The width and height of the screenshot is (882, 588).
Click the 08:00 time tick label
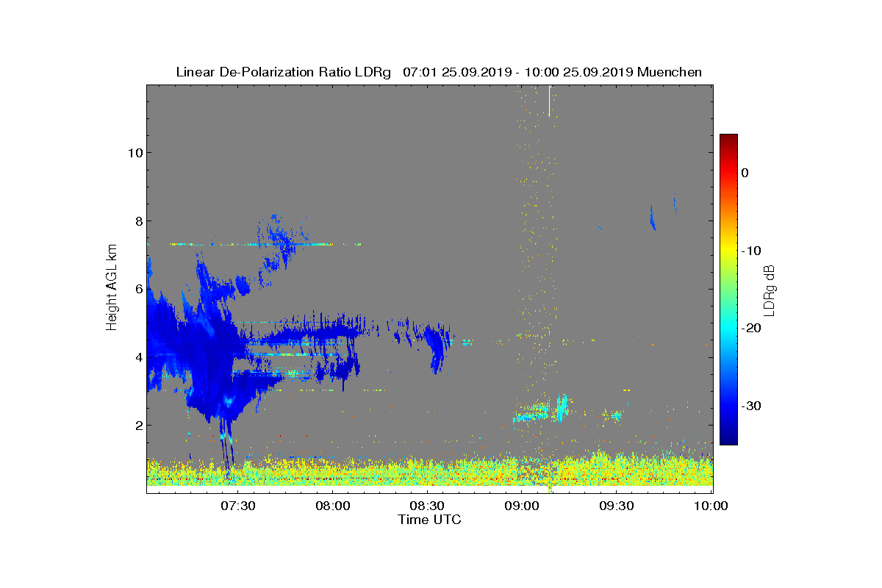[333, 506]
